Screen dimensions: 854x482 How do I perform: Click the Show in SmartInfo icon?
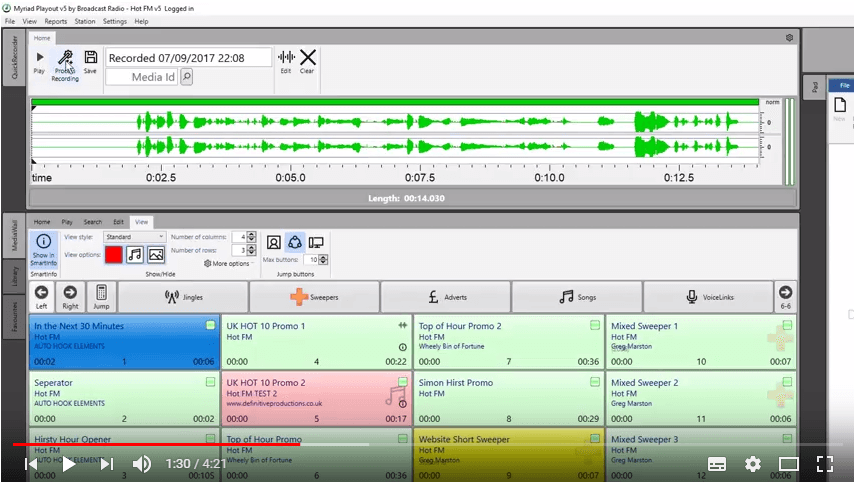(x=43, y=244)
